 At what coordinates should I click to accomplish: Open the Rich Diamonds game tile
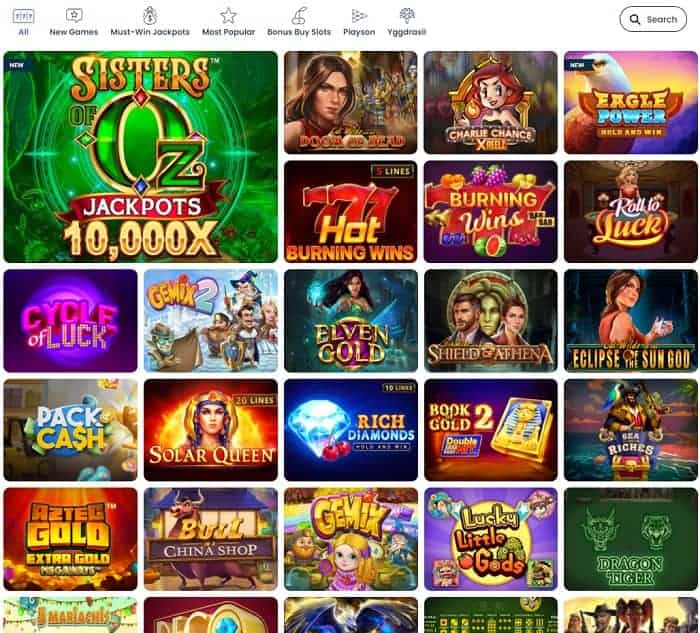pyautogui.click(x=351, y=430)
